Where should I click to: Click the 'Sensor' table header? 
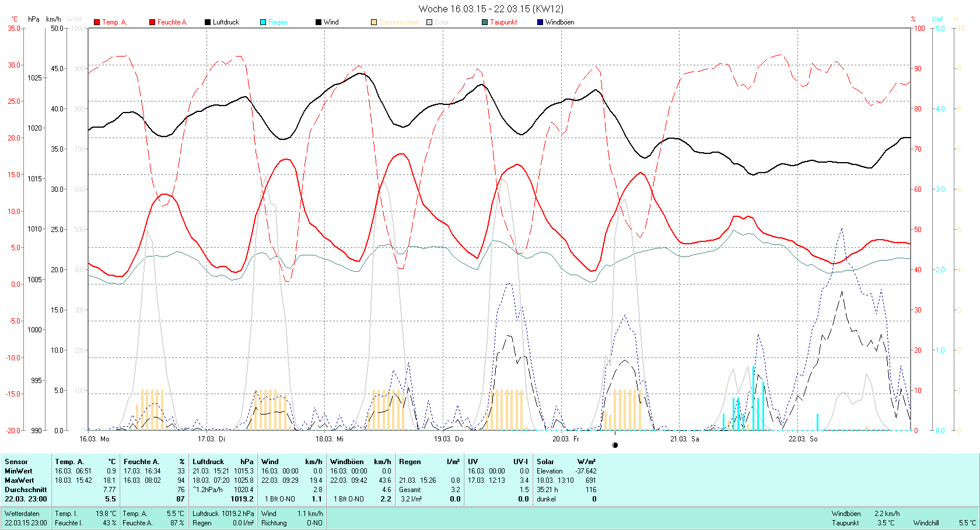coord(16,462)
